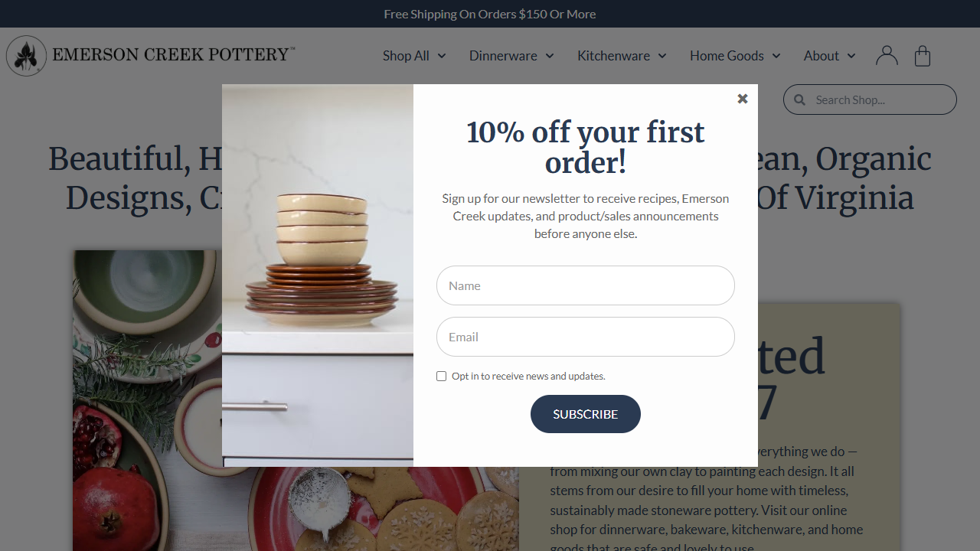This screenshot has width=980, height=551.
Task: Open the shopping bag cart icon
Action: [x=923, y=55]
